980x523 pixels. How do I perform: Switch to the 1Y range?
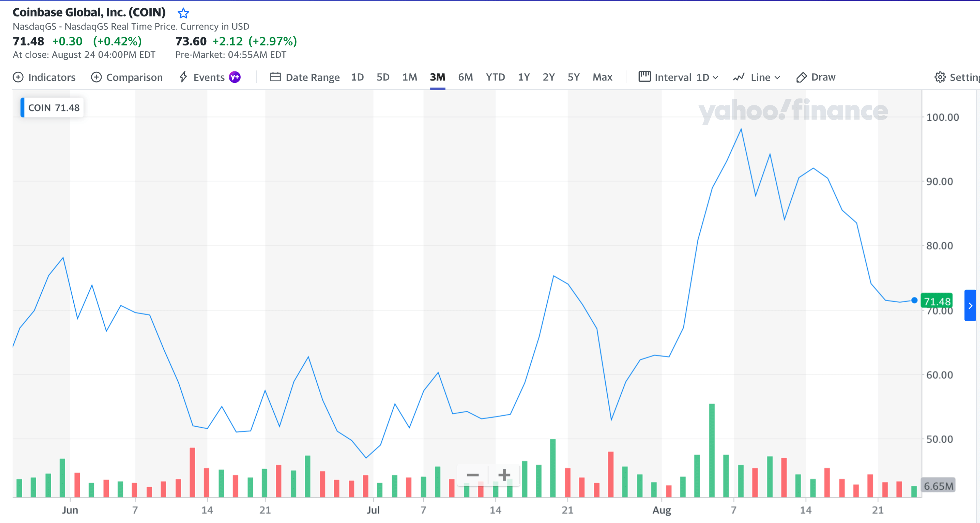click(x=524, y=77)
